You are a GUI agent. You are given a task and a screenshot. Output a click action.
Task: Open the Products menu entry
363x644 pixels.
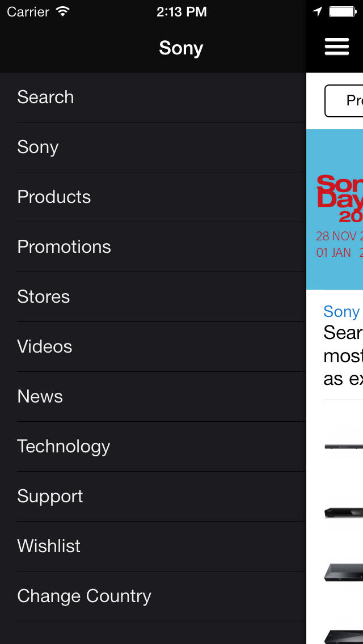54,197
